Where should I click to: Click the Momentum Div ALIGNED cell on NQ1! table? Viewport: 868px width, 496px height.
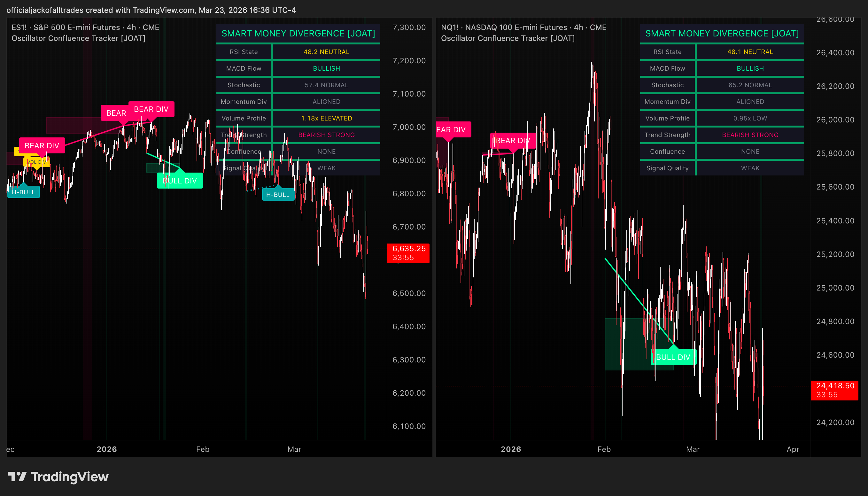tap(750, 102)
